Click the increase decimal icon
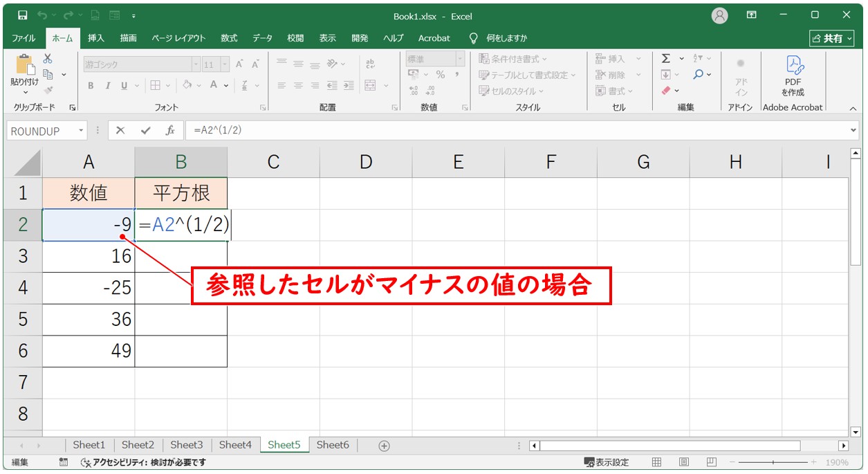 [x=414, y=90]
